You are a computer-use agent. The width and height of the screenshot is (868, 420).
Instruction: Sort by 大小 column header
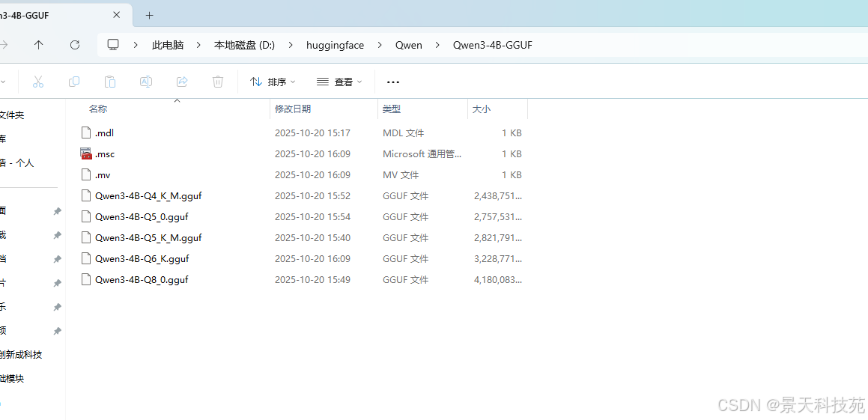[481, 109]
